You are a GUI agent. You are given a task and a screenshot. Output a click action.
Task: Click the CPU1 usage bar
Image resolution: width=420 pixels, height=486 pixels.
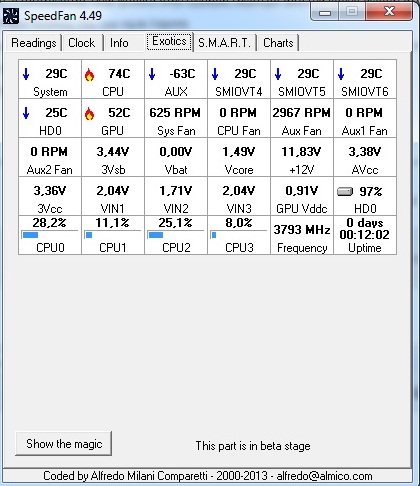(113, 235)
